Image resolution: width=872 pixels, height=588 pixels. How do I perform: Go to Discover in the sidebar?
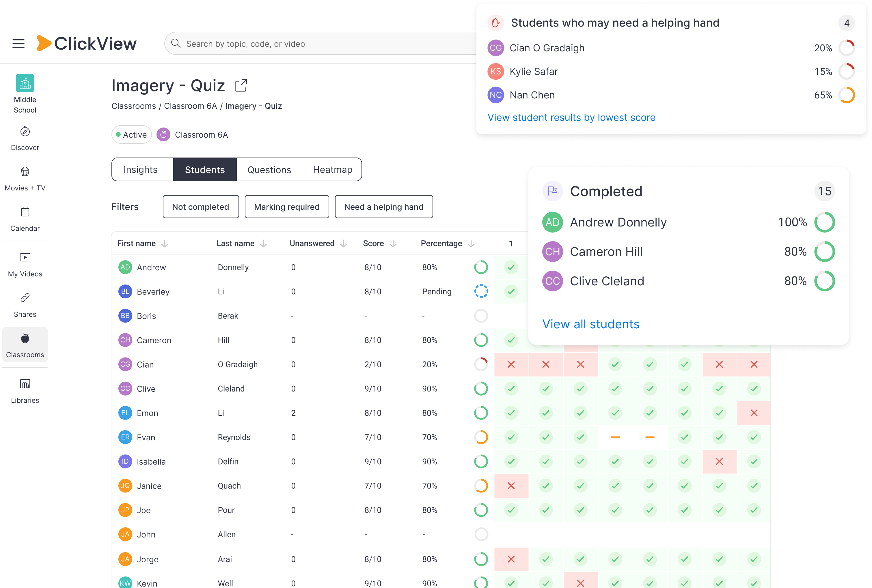click(x=25, y=138)
